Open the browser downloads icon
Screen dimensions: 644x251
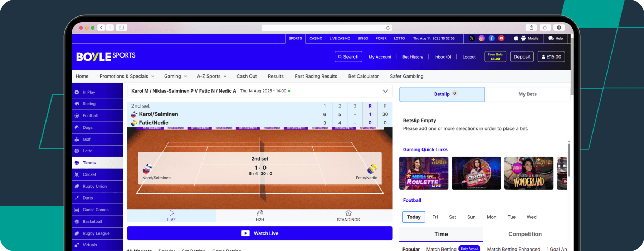click(559, 28)
